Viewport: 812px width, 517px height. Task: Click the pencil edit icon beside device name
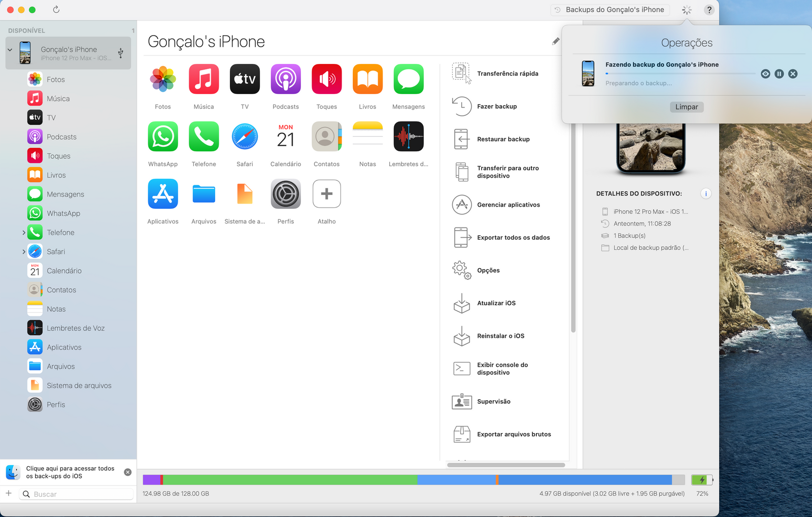[x=556, y=42]
